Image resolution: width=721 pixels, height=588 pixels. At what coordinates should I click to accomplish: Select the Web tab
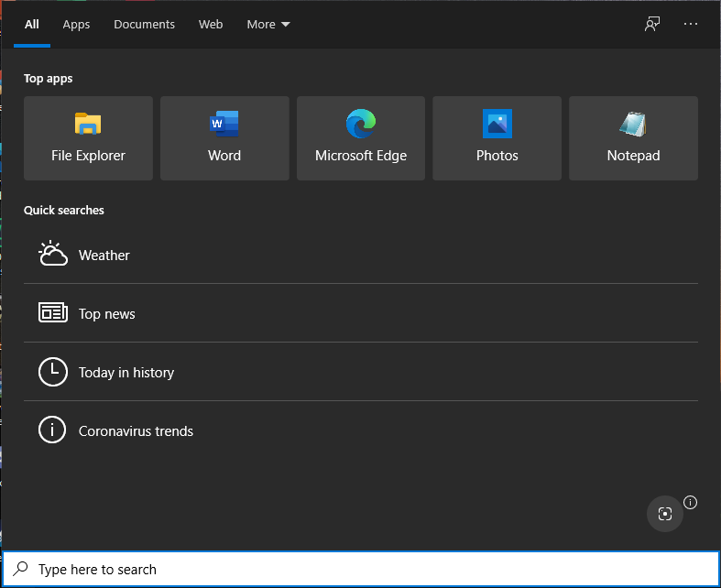(211, 25)
